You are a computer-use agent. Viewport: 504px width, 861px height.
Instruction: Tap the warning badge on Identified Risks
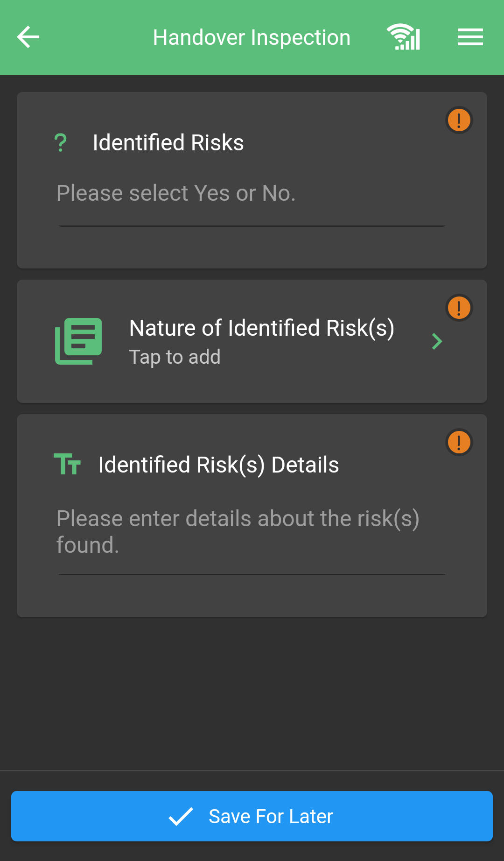tap(459, 120)
